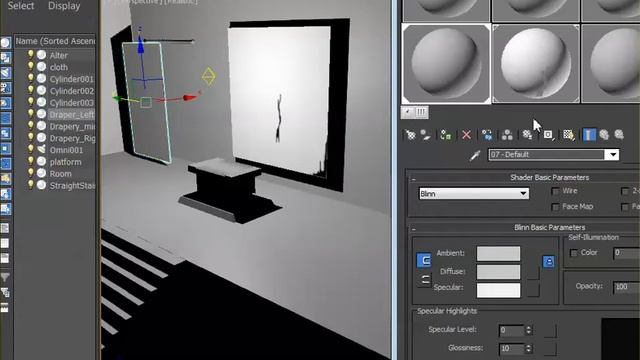Select the cloth object name
This screenshot has width=640, height=360.
click(58, 67)
